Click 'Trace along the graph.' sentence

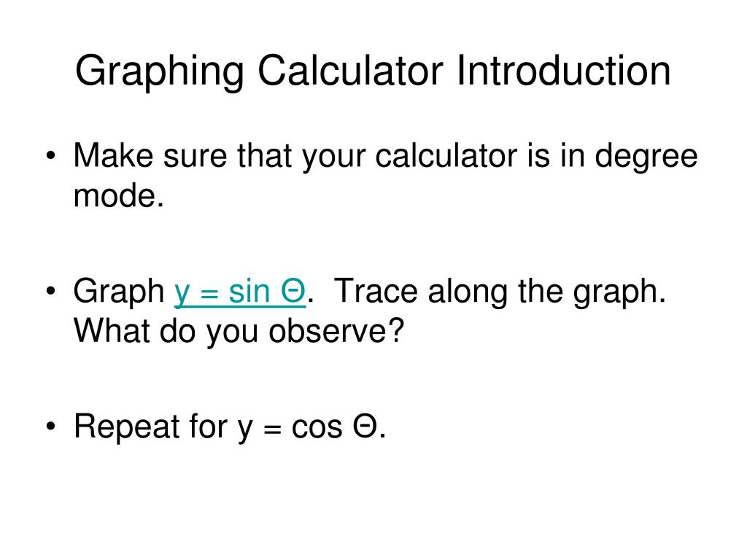click(500, 292)
